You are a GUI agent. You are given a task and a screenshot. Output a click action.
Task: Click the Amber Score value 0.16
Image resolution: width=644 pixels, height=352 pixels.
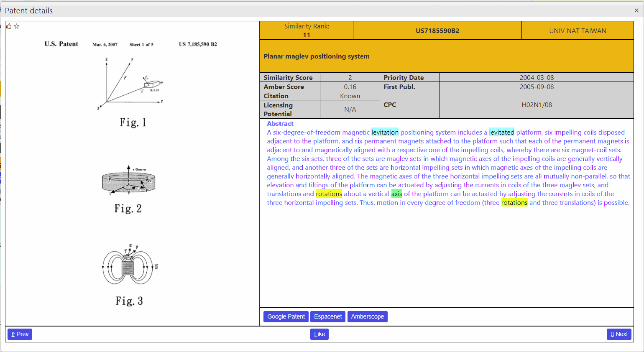[350, 87]
